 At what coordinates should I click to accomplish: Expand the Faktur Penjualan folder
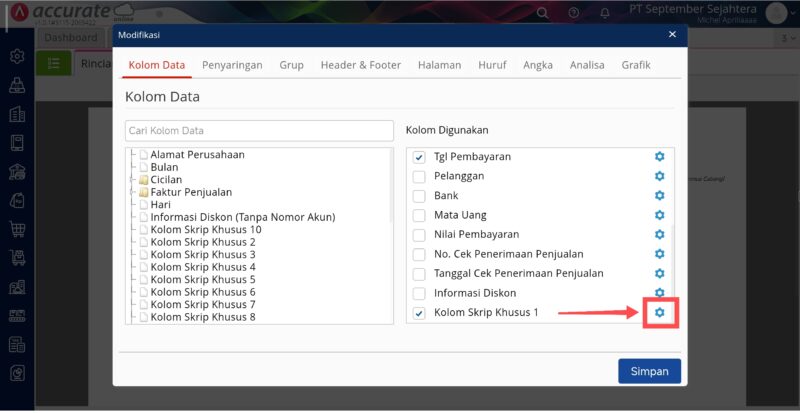click(131, 192)
